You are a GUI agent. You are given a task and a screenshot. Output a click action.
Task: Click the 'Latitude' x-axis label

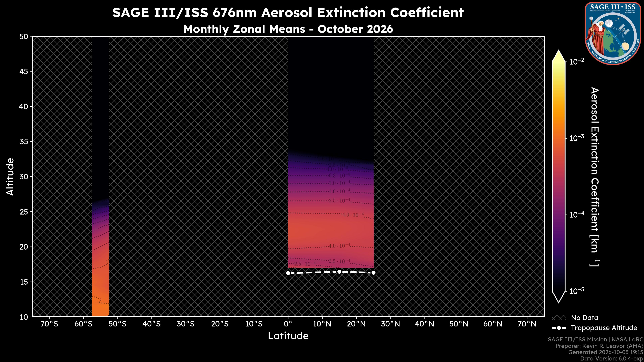pyautogui.click(x=288, y=336)
